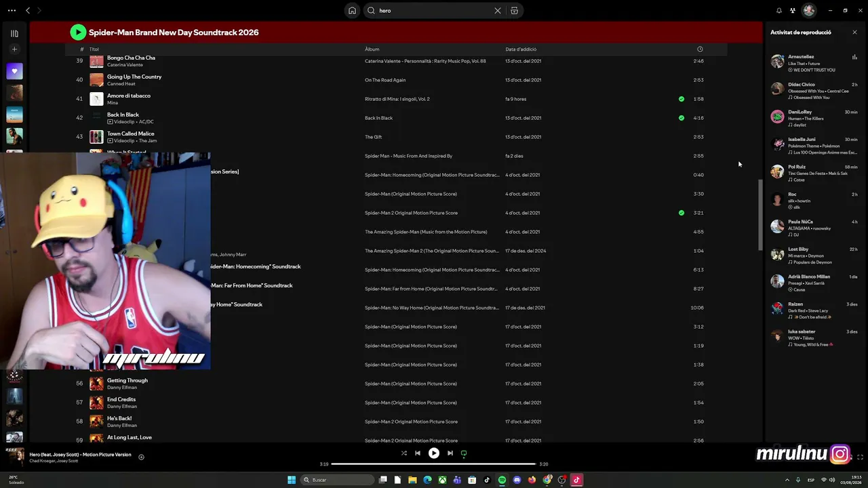Viewport: 868px width, 488px height.
Task: Open the now-playing Hero album cover
Action: [x=15, y=457]
